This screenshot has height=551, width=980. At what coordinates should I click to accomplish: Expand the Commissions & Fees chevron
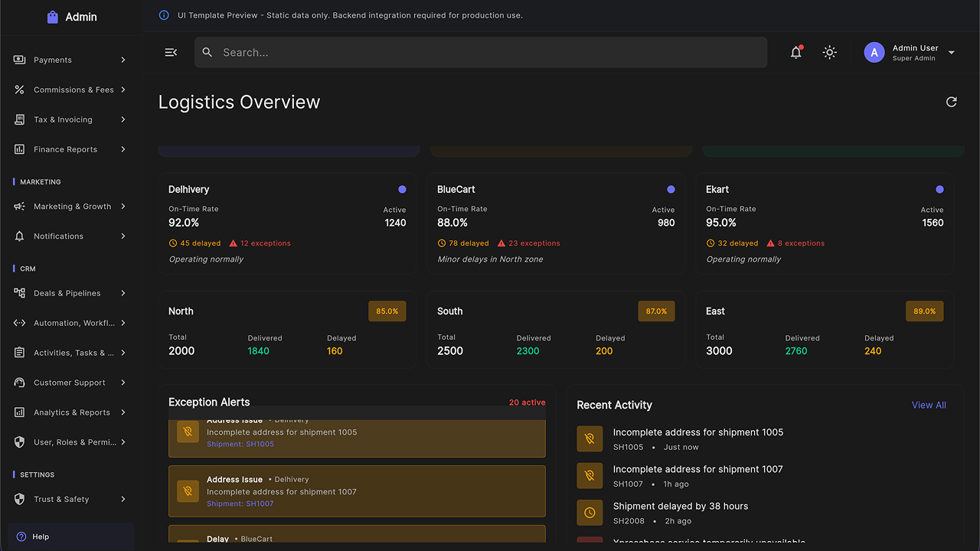(123, 90)
